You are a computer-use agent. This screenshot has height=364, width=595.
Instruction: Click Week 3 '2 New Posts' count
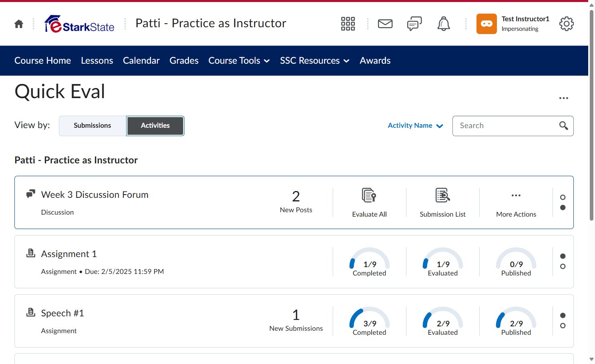296,201
